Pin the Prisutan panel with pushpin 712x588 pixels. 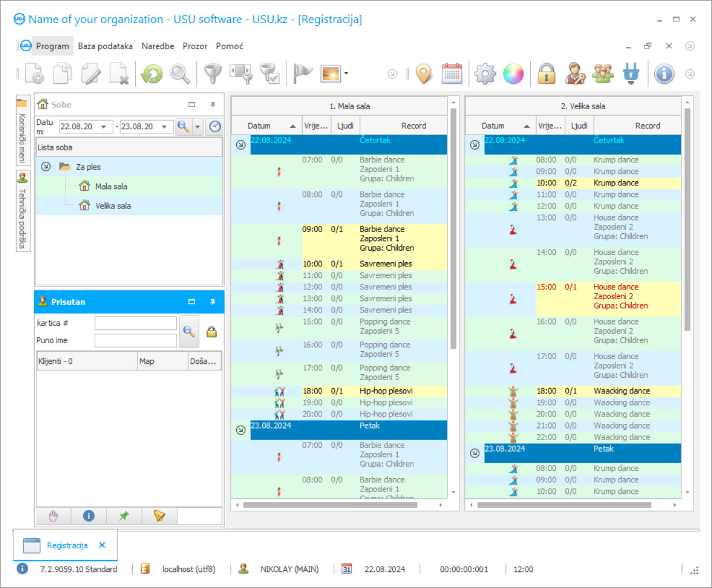pos(213,302)
